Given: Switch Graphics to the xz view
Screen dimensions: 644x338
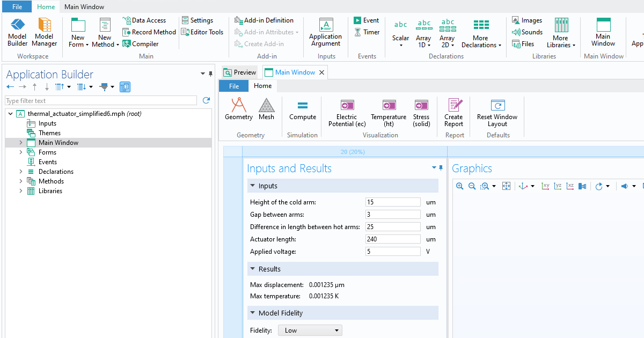Looking at the screenshot, I should point(570,186).
